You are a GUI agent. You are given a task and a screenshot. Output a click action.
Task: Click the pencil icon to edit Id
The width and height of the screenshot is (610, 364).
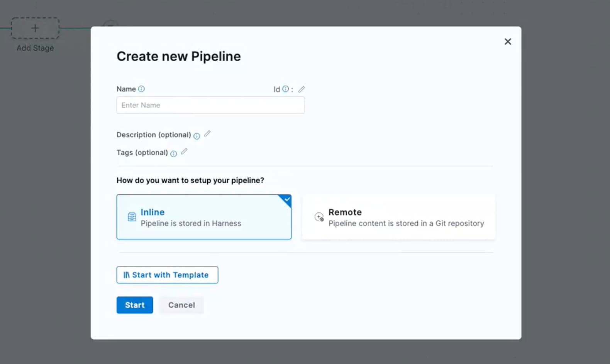pos(302,89)
